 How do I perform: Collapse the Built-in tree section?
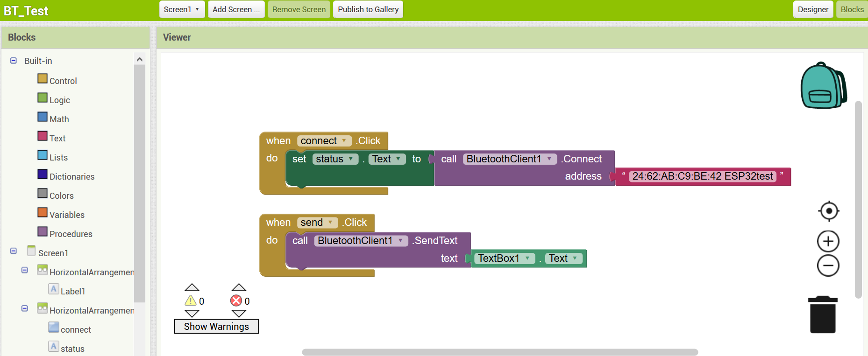click(14, 61)
